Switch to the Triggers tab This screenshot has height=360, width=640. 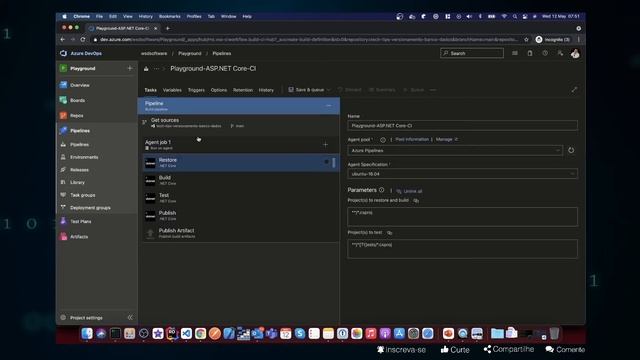pyautogui.click(x=196, y=90)
